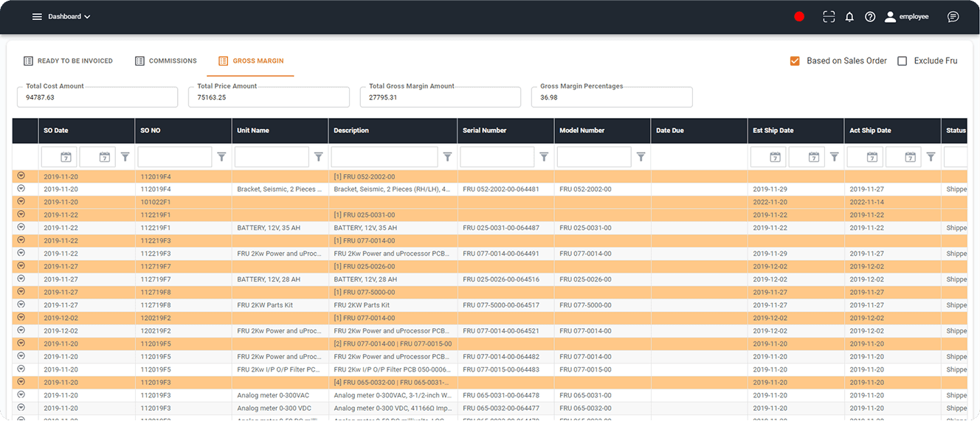Sort by Act Ship Date column header

(x=892, y=131)
